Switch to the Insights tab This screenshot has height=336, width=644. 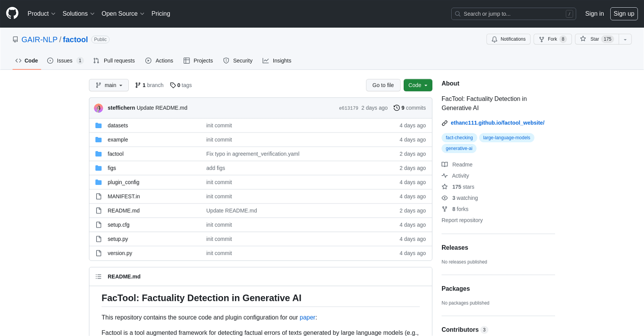pyautogui.click(x=277, y=60)
